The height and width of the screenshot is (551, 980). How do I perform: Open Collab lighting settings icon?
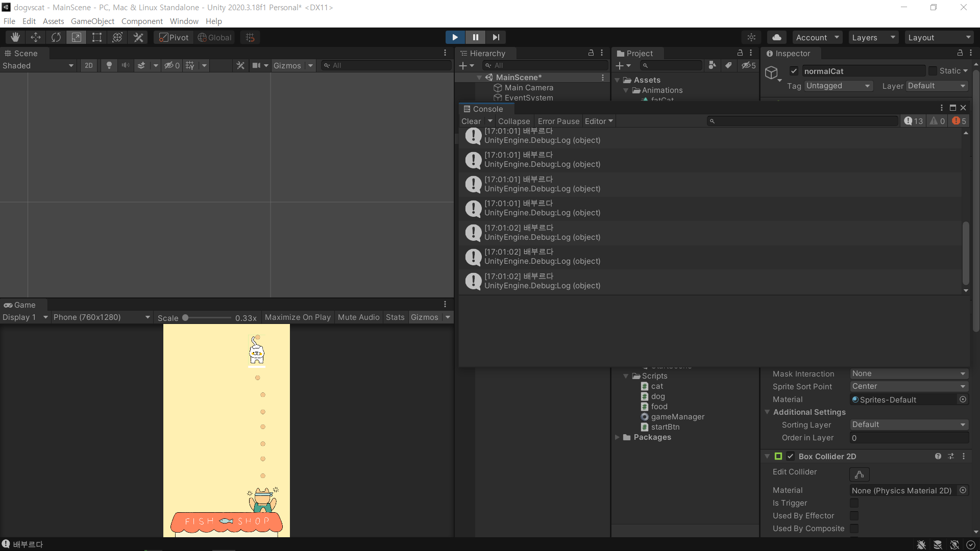click(751, 37)
